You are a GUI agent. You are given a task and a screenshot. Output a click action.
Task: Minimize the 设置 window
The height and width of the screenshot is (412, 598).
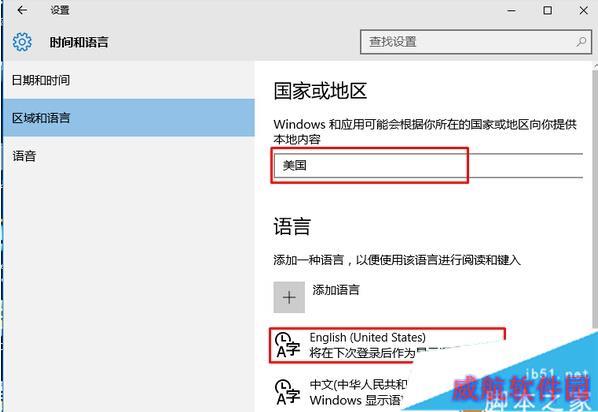pos(511,10)
